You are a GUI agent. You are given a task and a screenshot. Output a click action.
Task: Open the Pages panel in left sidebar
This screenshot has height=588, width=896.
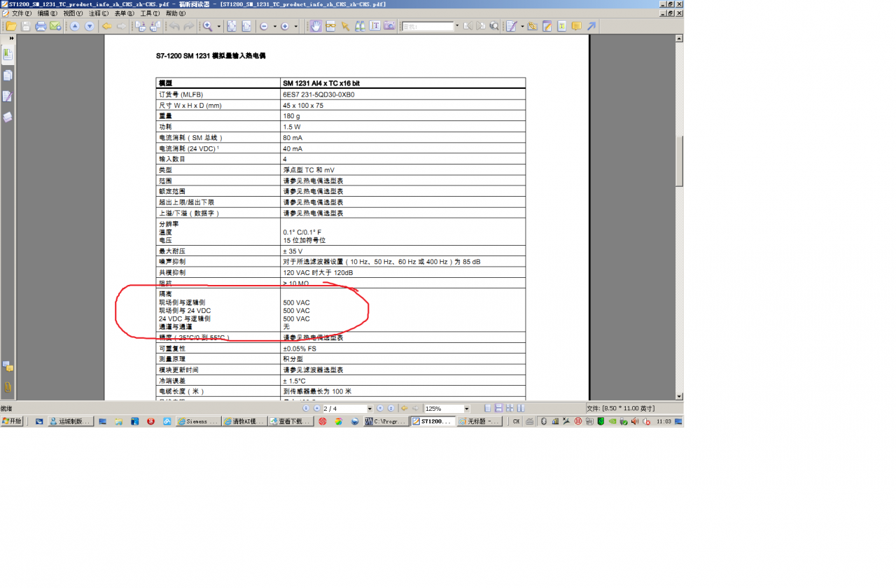point(8,75)
